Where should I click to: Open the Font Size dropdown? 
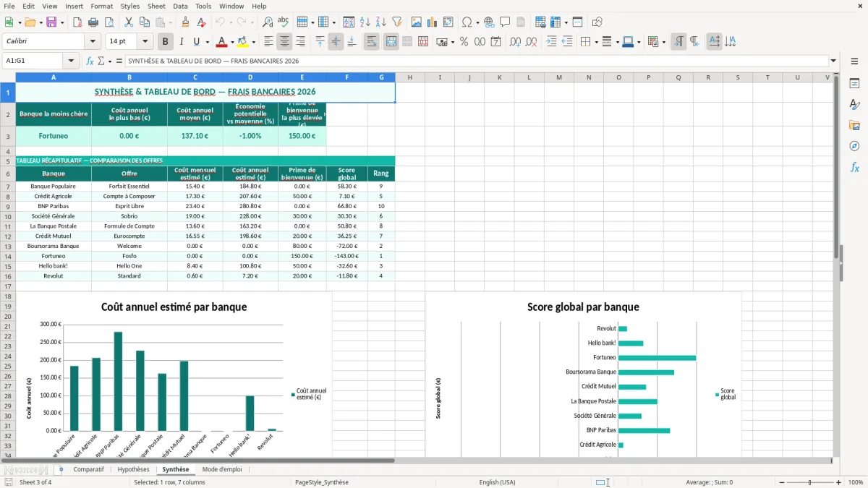click(x=145, y=42)
